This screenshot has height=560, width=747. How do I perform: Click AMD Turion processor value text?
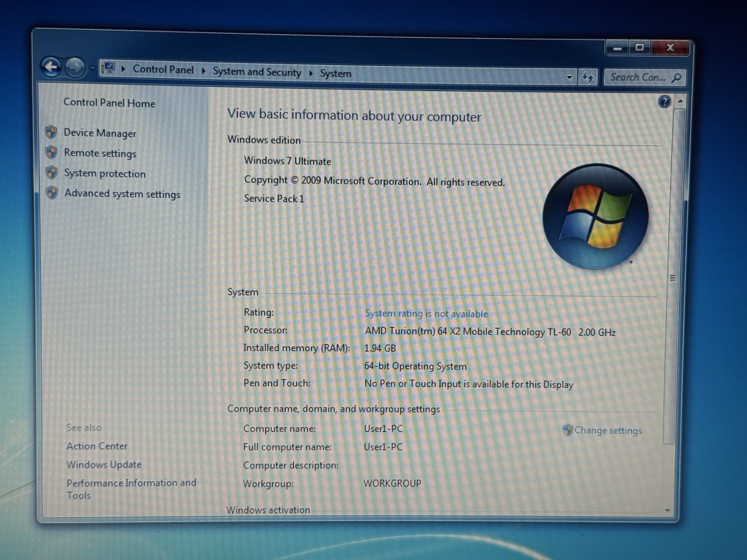click(x=490, y=332)
